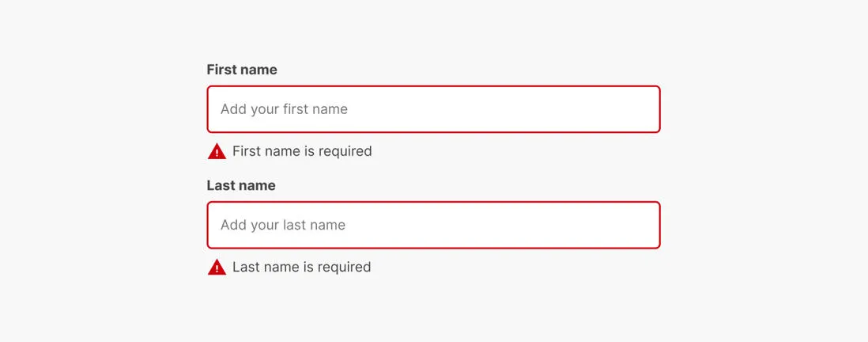This screenshot has width=868, height=342.
Task: Click the bold "Last name" field label
Action: (241, 185)
